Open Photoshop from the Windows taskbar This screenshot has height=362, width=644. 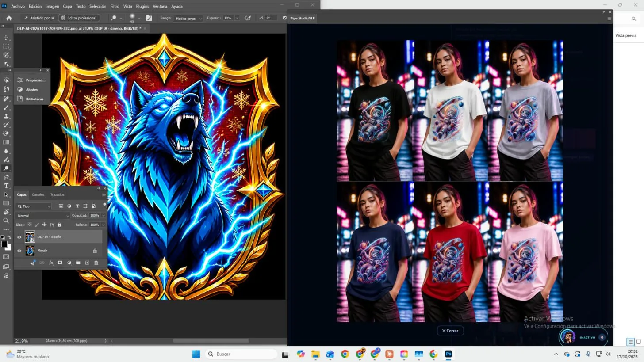[448, 354]
